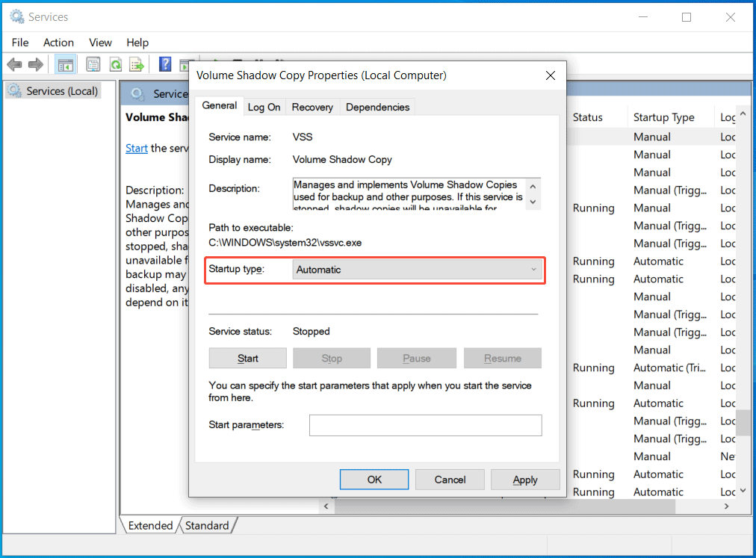Click the vertical scrollbar of services list
Screen dimensions: 756x558
pos(743,422)
